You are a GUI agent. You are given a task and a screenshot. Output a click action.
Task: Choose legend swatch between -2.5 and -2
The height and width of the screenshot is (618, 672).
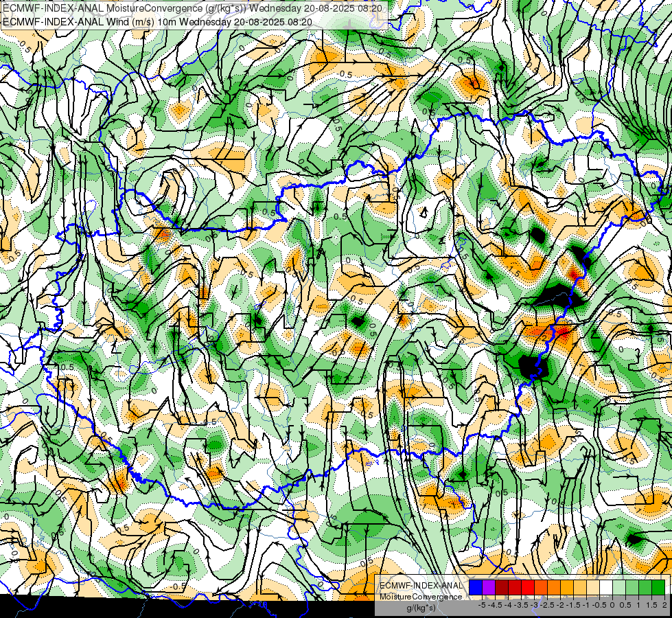click(554, 587)
